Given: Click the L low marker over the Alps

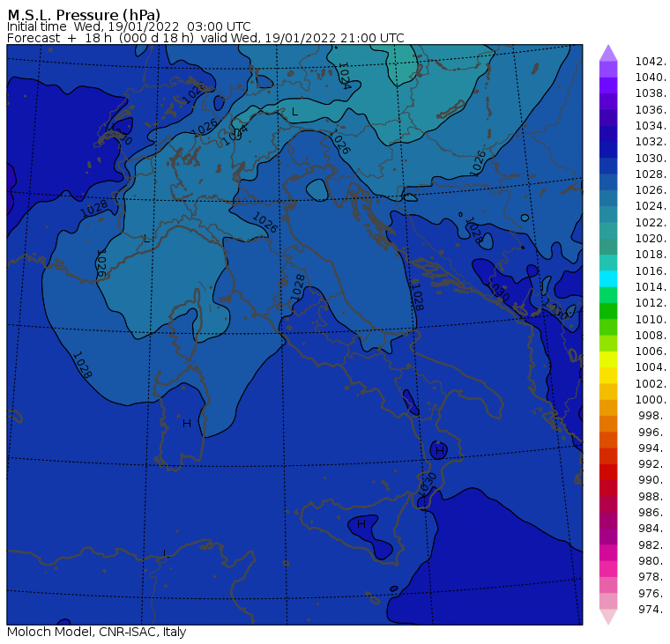Looking at the screenshot, I should coord(294,112).
